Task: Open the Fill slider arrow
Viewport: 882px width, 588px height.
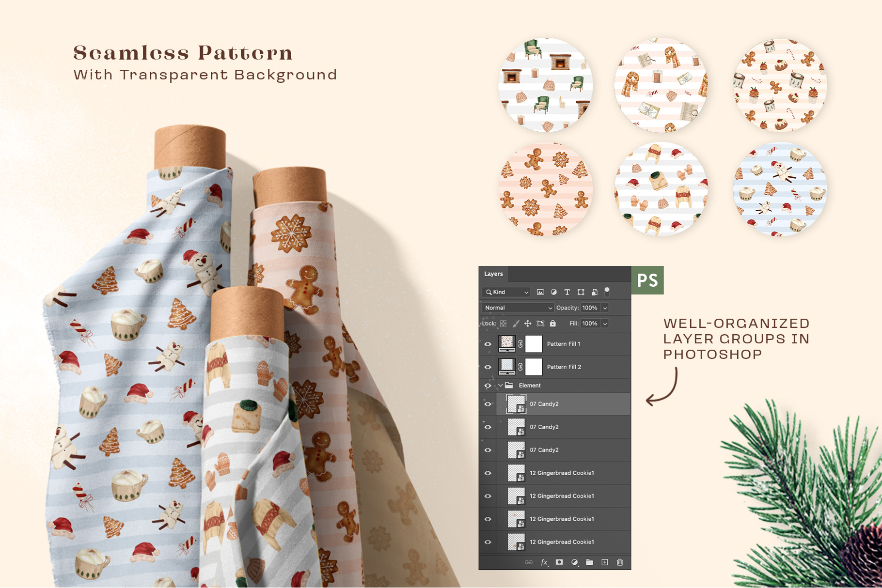Action: pos(605,324)
